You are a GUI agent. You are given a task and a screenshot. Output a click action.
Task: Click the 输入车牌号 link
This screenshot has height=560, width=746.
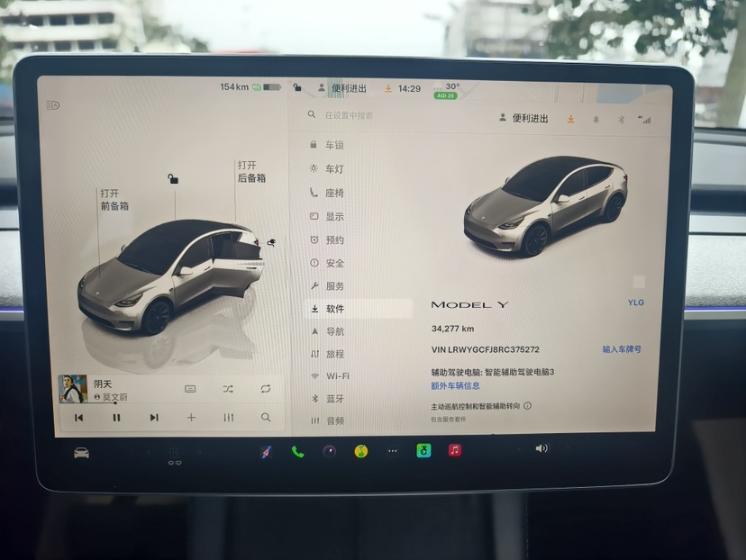point(622,349)
